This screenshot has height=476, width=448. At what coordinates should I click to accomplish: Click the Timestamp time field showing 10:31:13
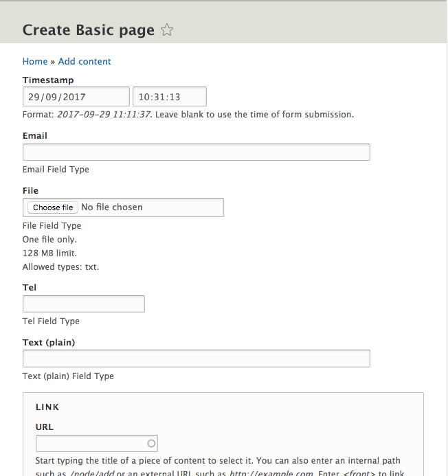(x=169, y=97)
